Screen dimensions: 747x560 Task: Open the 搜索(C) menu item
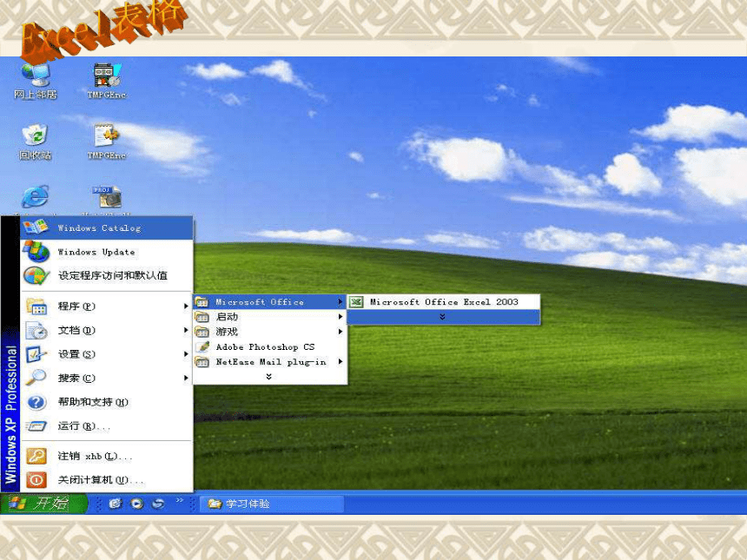click(107, 378)
